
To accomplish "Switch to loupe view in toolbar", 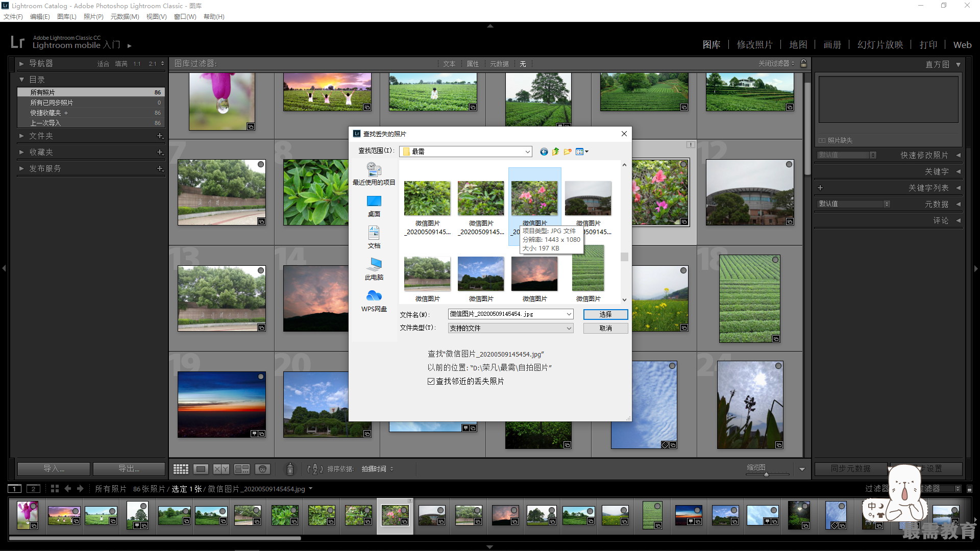I will click(x=201, y=469).
